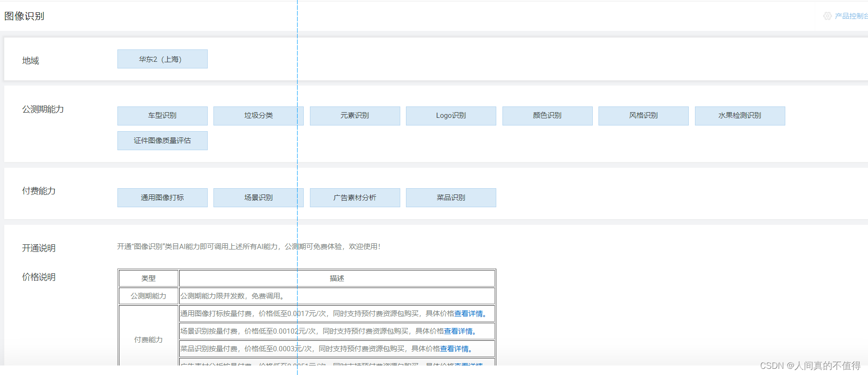This screenshot has height=375, width=868.
Task: Click the 产品控制台 gear icon
Action: point(828,16)
